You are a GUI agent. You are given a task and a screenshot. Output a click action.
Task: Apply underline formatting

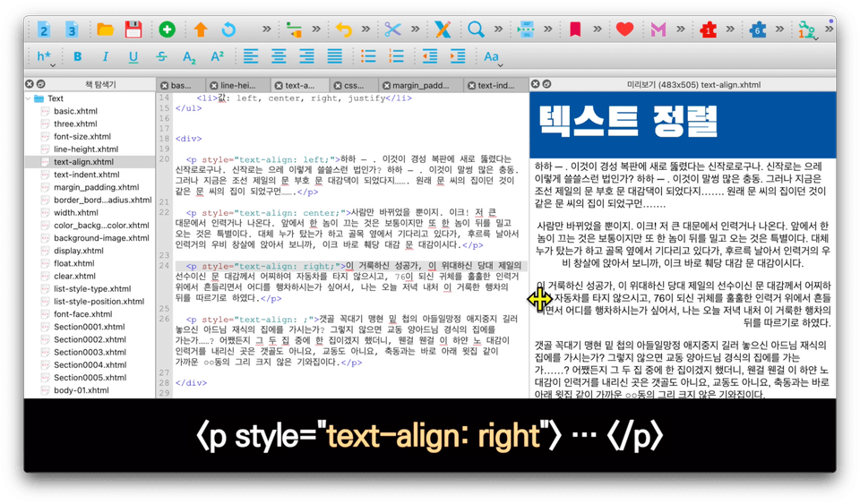point(133,56)
